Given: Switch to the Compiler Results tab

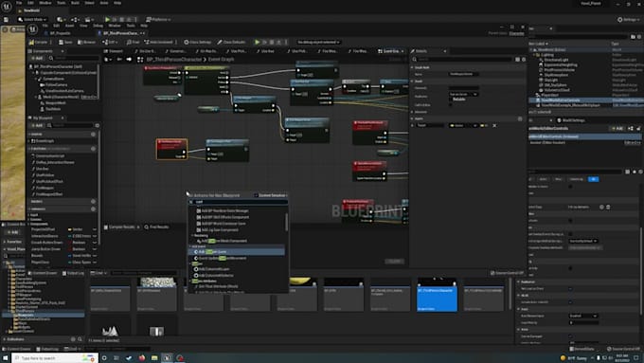Looking at the screenshot, I should (121, 227).
